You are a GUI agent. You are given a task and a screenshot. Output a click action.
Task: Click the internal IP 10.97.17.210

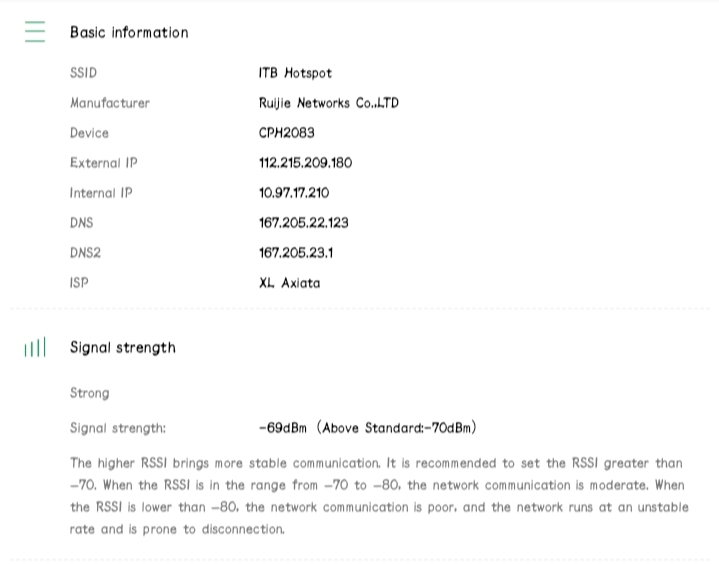coord(293,193)
